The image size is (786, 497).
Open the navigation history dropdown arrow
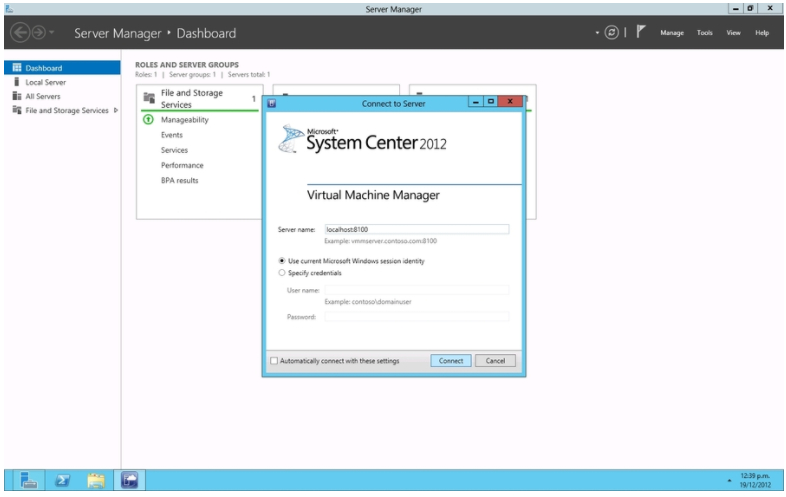tap(51, 33)
